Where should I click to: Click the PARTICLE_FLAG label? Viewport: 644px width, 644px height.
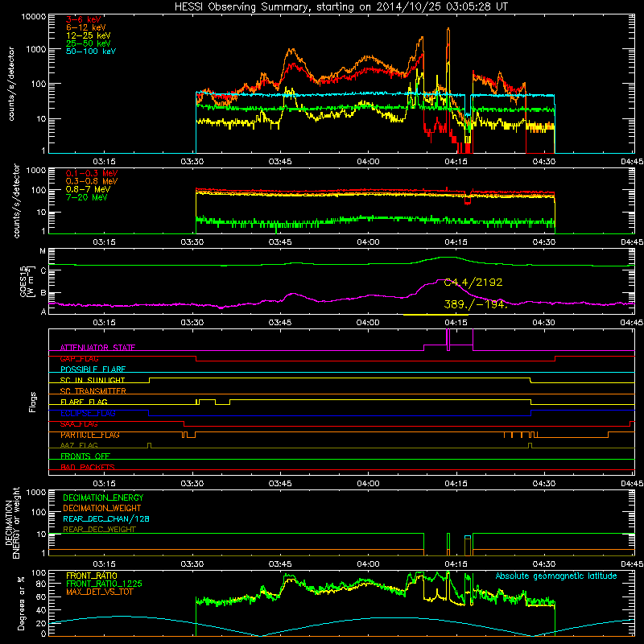90,435
